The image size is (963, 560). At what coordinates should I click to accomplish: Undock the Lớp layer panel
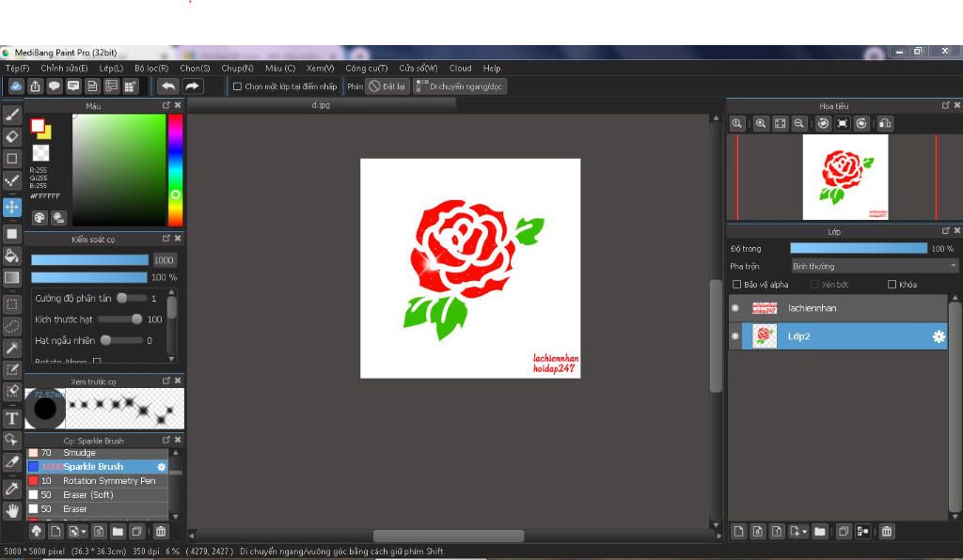945,230
